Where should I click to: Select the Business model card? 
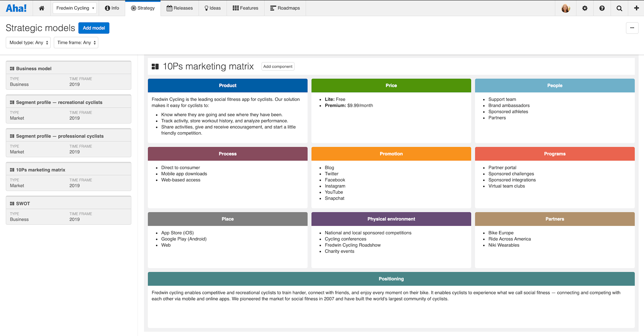(69, 75)
